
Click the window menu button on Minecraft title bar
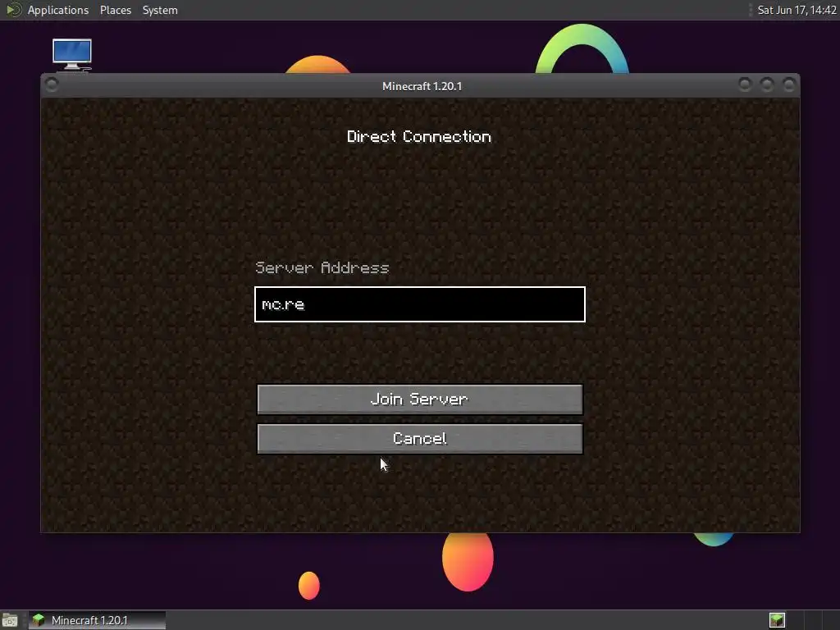click(x=52, y=84)
